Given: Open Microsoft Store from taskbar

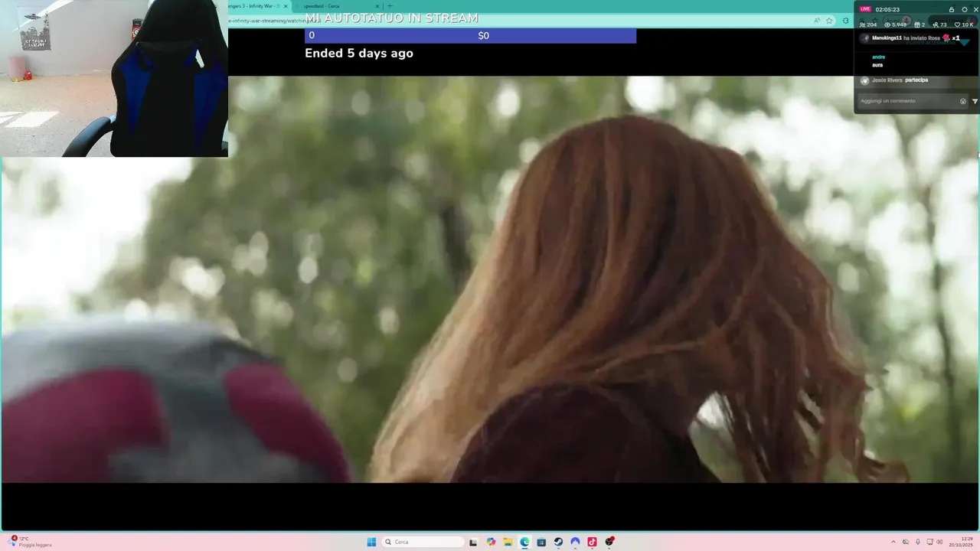Looking at the screenshot, I should coord(541,542).
